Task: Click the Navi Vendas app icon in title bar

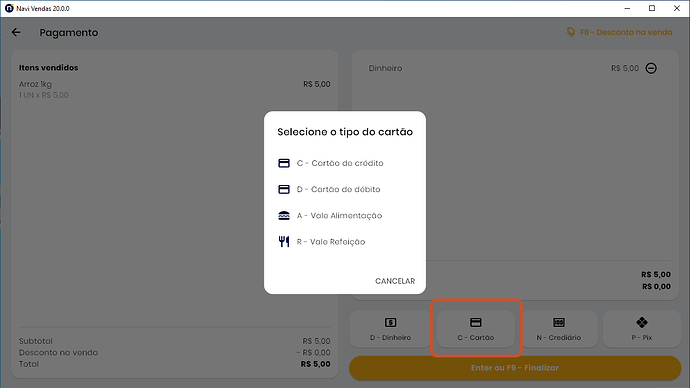Action: click(9, 8)
